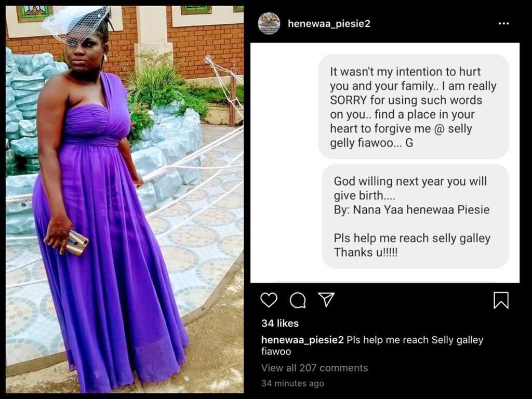532x399 pixels.
Task: Save the post with the bookmark icon
Action: (501, 300)
